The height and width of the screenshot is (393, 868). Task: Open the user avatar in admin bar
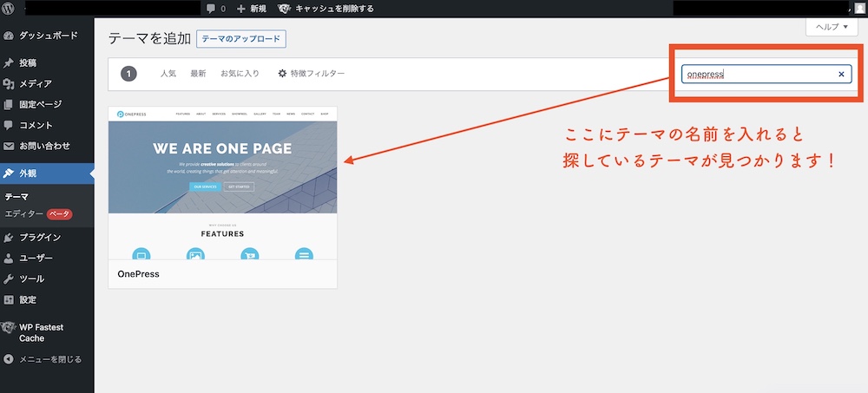pyautogui.click(x=858, y=9)
